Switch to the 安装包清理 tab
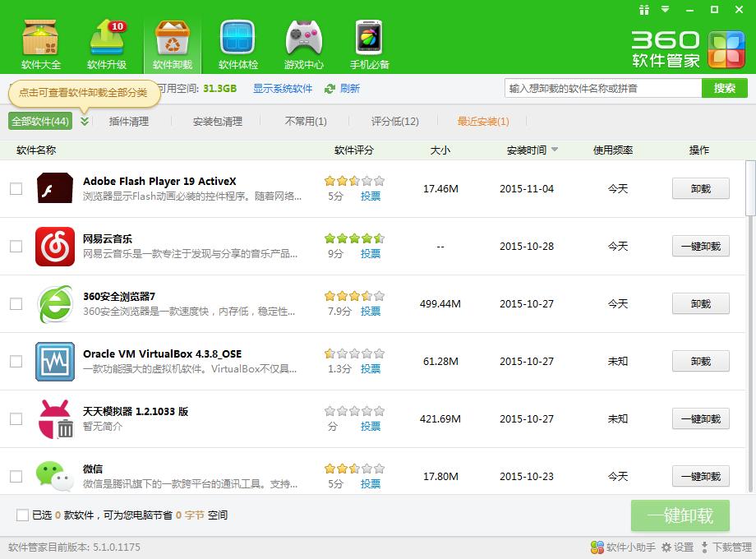756x559 pixels. pyautogui.click(x=218, y=122)
